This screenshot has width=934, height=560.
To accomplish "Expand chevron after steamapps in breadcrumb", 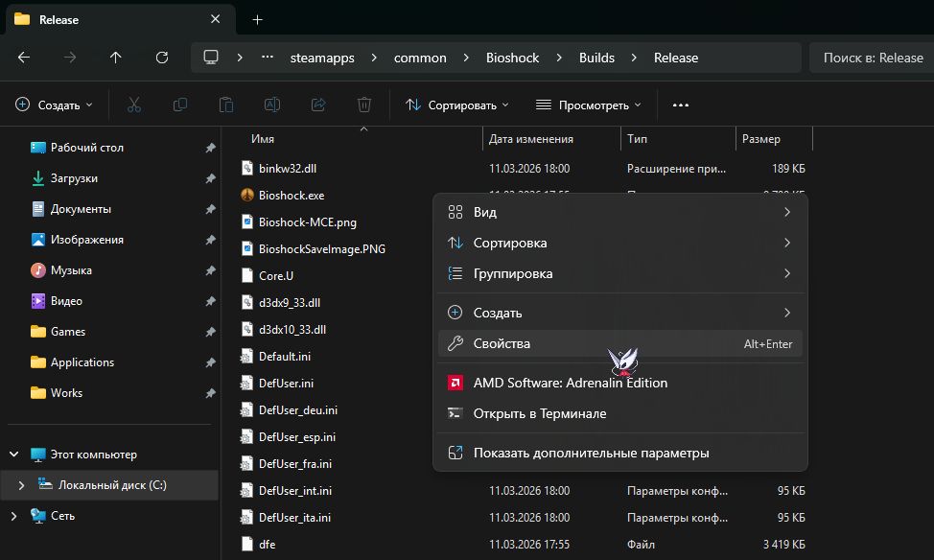I will 373,58.
